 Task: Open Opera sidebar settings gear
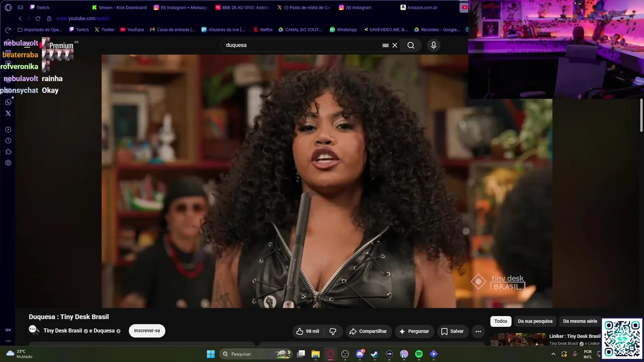[8, 163]
